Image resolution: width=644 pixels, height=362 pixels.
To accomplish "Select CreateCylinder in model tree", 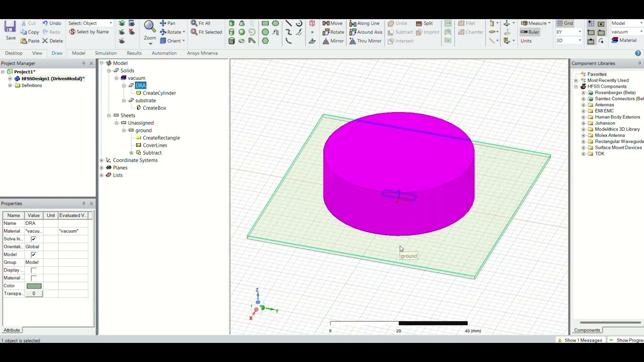I will pyautogui.click(x=159, y=93).
